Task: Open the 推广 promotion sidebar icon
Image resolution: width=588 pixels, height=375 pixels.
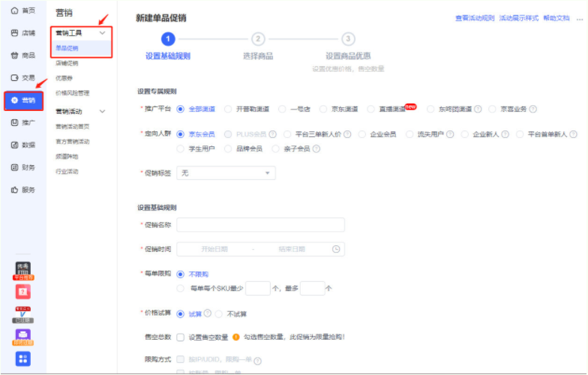Action: coord(15,123)
